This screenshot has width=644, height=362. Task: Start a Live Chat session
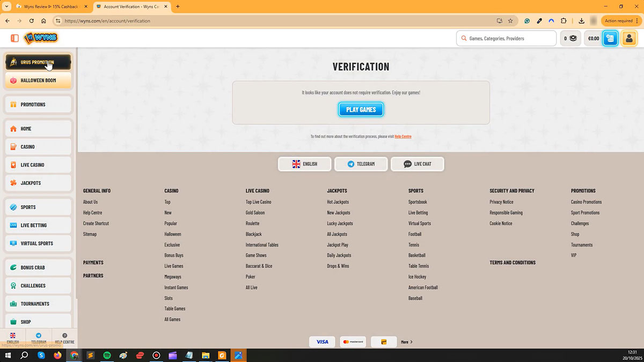coord(417,164)
